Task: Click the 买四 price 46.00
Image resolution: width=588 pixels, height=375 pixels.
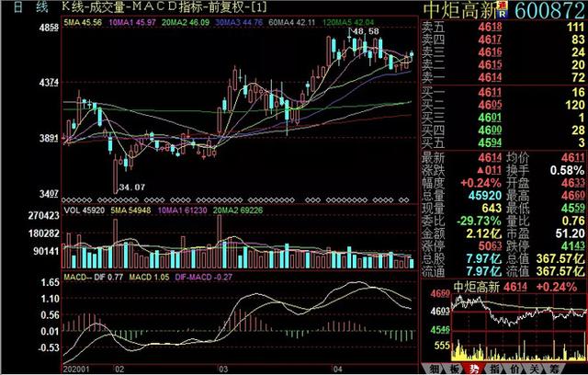Action: pos(490,131)
